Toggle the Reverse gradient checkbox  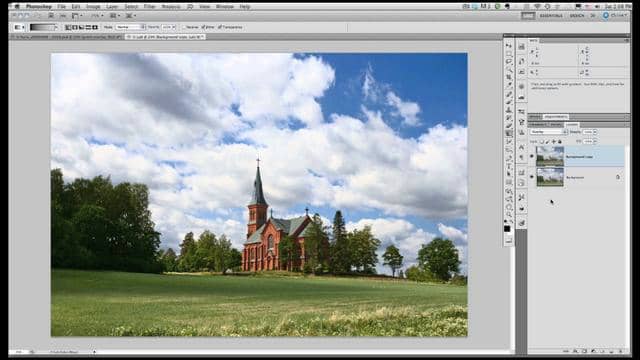point(184,27)
